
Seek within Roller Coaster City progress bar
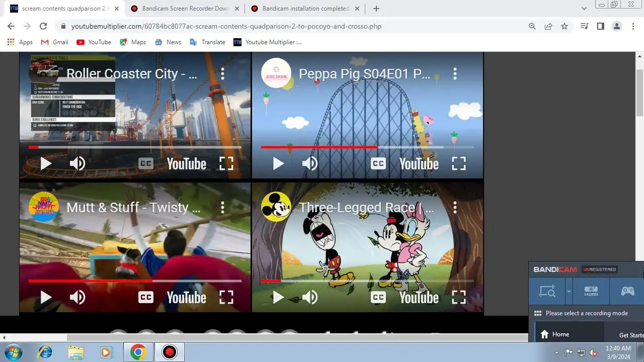[x=135, y=147]
